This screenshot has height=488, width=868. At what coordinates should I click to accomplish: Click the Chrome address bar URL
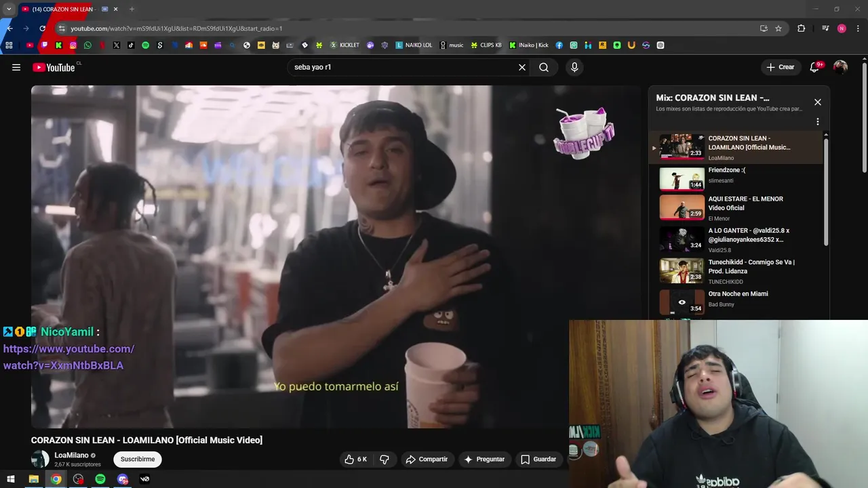[x=176, y=28]
